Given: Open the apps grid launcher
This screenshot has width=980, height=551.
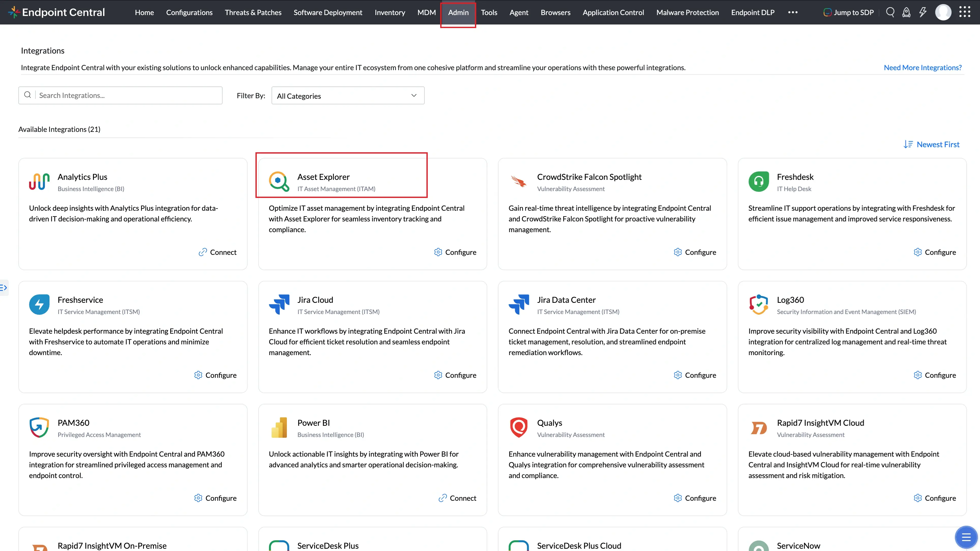Looking at the screenshot, I should (964, 12).
